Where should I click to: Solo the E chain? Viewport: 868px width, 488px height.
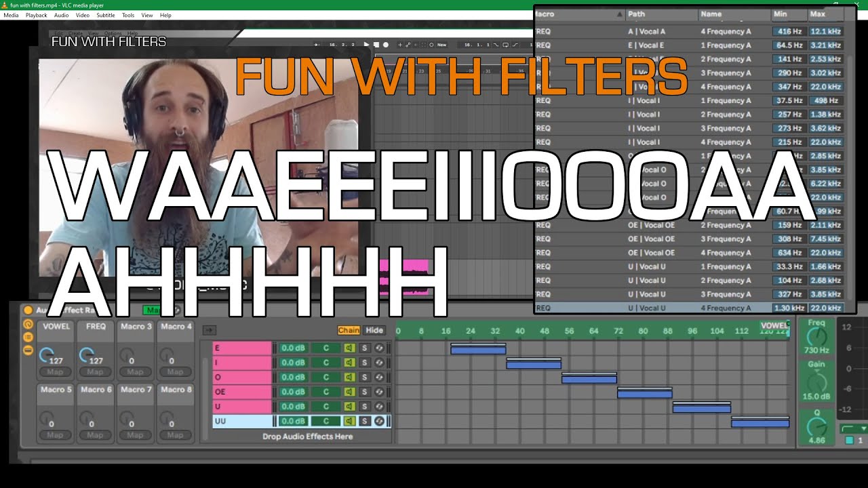tap(365, 348)
